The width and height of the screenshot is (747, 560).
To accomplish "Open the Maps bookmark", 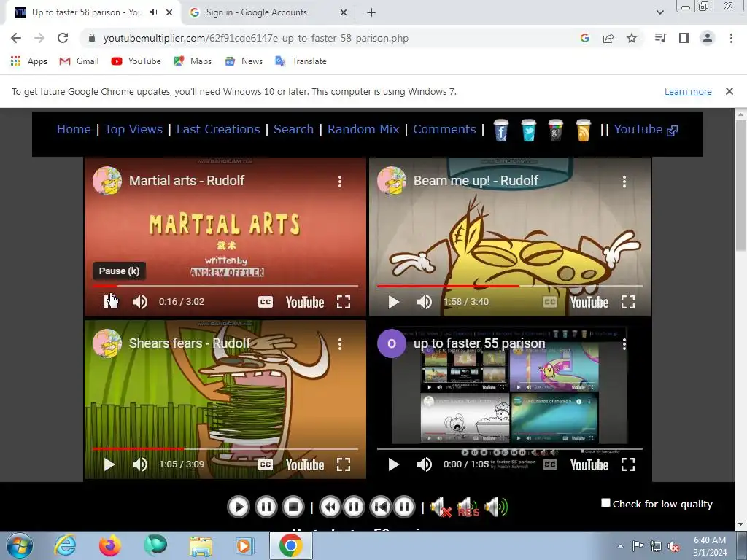I will [x=193, y=61].
